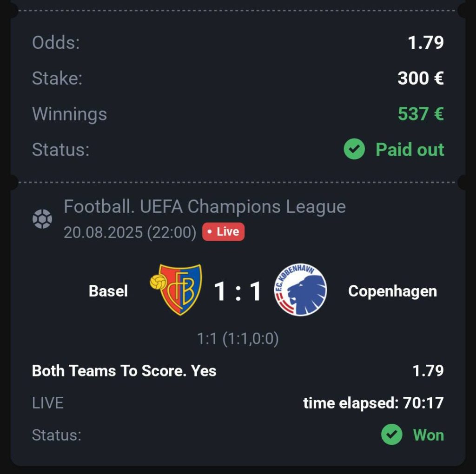Click the 300 € stake value
The image size is (476, 474).
pos(421,78)
